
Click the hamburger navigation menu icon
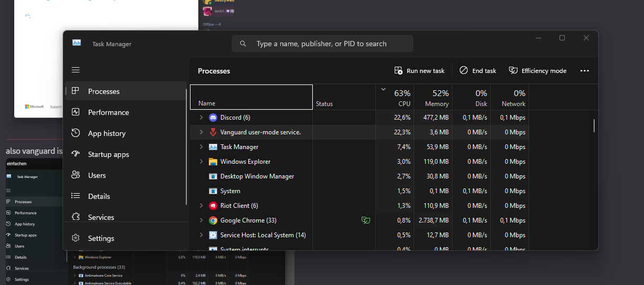(x=76, y=70)
